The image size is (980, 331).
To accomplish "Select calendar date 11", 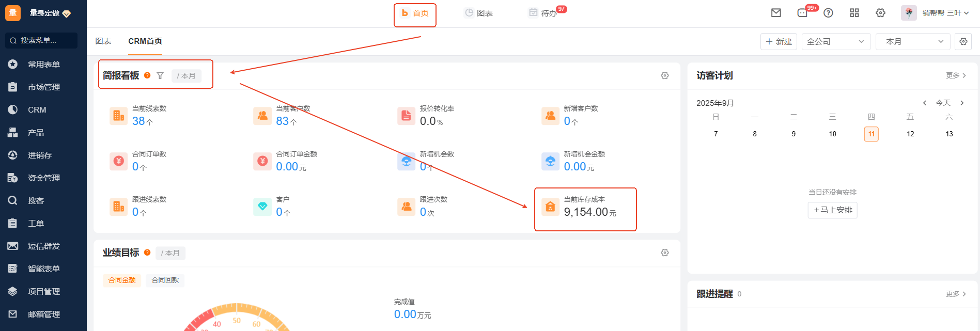I will point(872,134).
